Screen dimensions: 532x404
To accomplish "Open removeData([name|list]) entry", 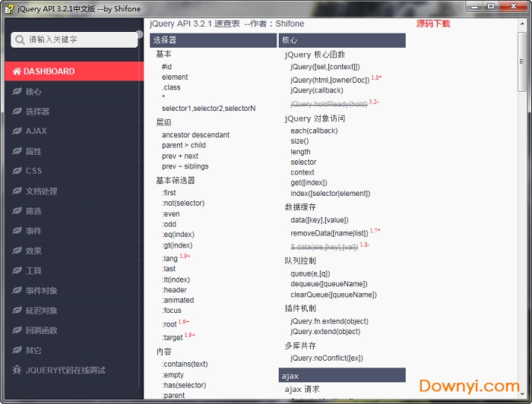I will point(329,234).
